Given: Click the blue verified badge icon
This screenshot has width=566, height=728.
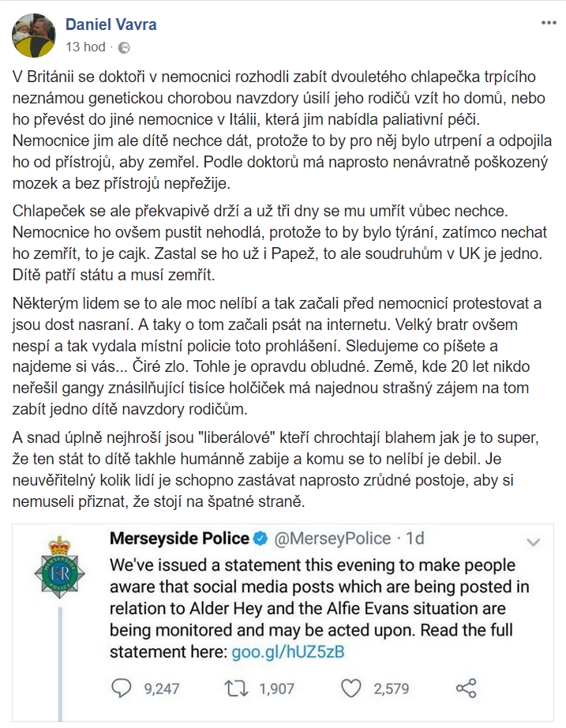Looking at the screenshot, I should [261, 538].
